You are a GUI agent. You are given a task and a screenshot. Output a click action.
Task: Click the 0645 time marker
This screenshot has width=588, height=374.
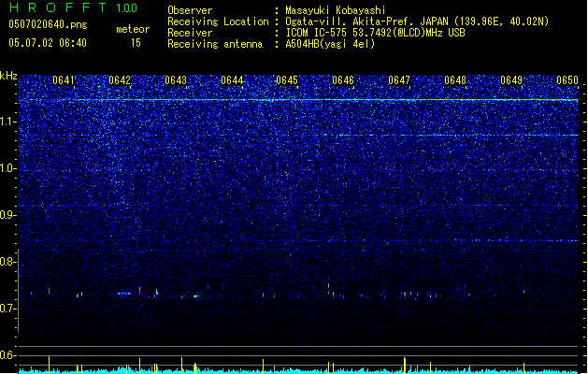(x=287, y=80)
